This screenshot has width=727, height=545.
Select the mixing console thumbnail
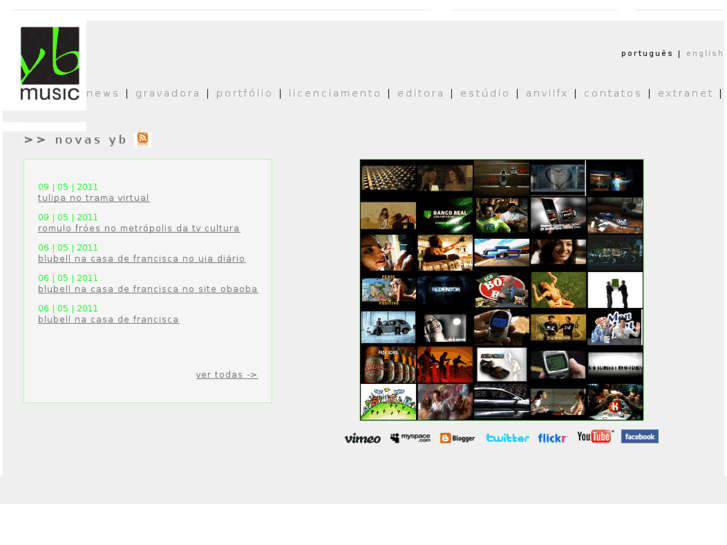(389, 178)
